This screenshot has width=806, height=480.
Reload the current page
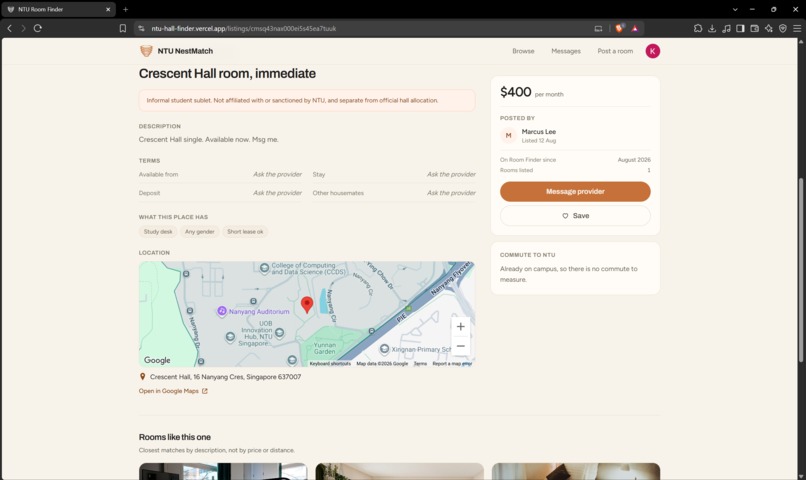pyautogui.click(x=38, y=28)
